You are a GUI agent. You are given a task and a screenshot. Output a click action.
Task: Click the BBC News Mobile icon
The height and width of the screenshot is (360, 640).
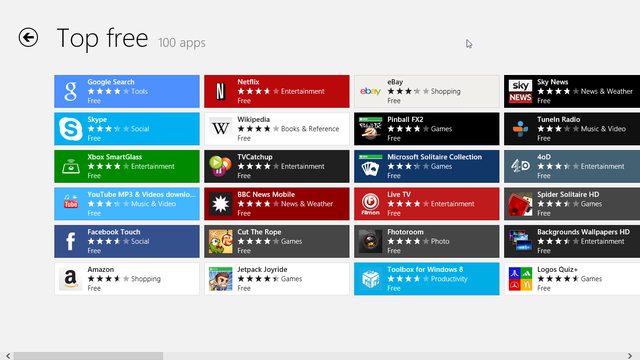point(220,204)
